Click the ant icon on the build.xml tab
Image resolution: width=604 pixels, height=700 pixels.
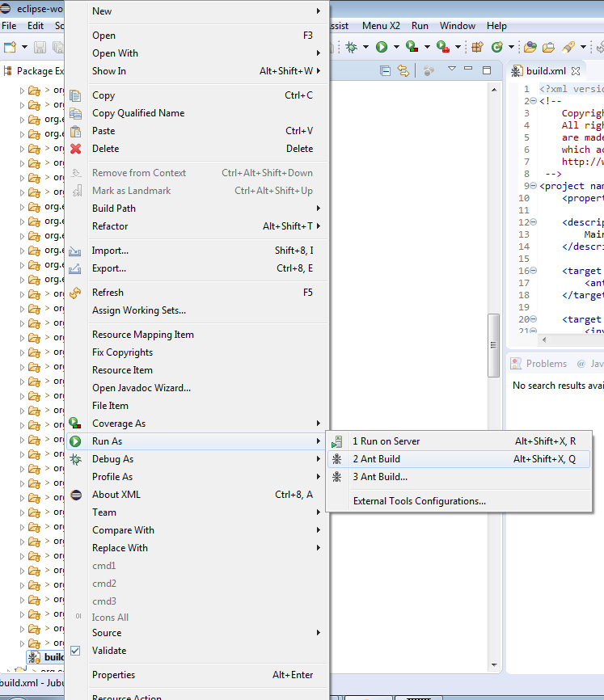pos(517,71)
